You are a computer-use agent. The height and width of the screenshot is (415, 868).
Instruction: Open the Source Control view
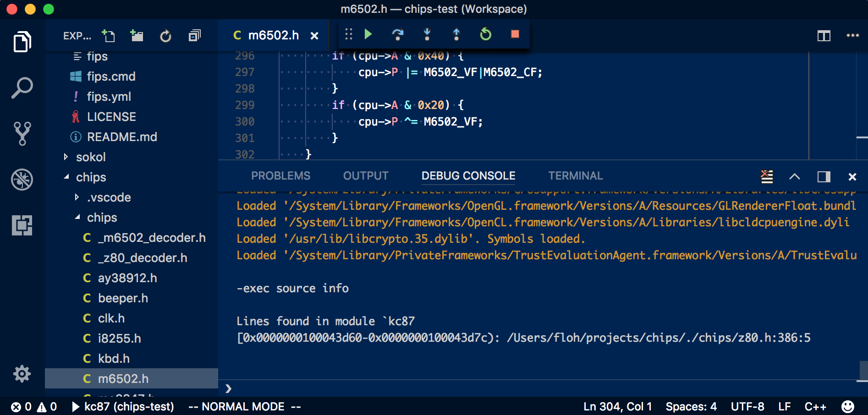pos(22,133)
